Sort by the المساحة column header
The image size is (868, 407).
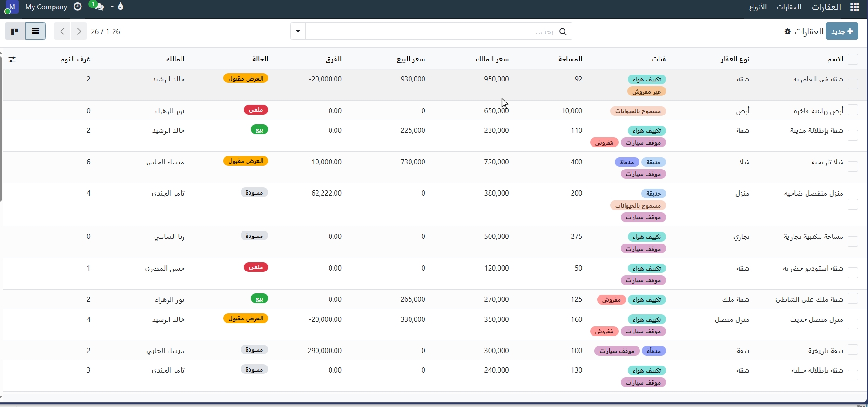[x=570, y=59]
